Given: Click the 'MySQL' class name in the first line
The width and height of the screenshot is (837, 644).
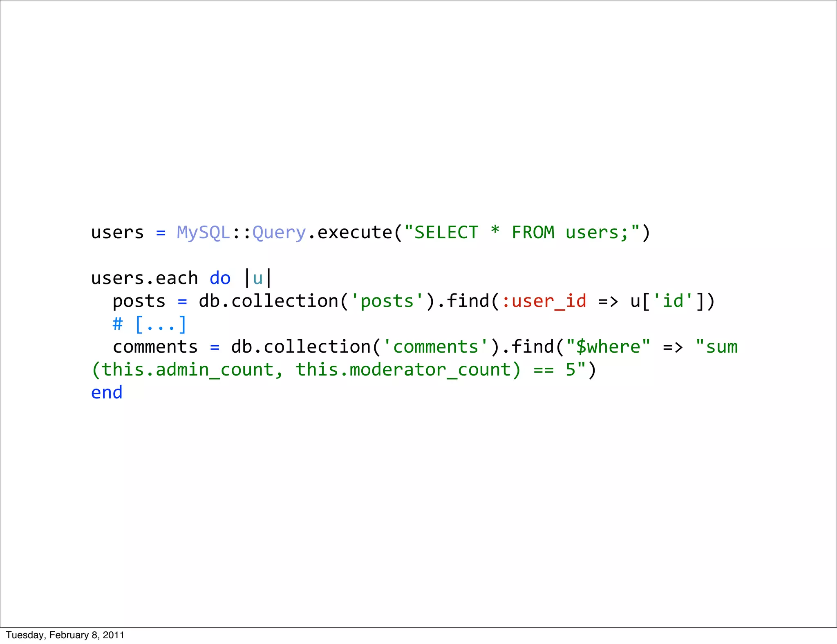Looking at the screenshot, I should [204, 233].
